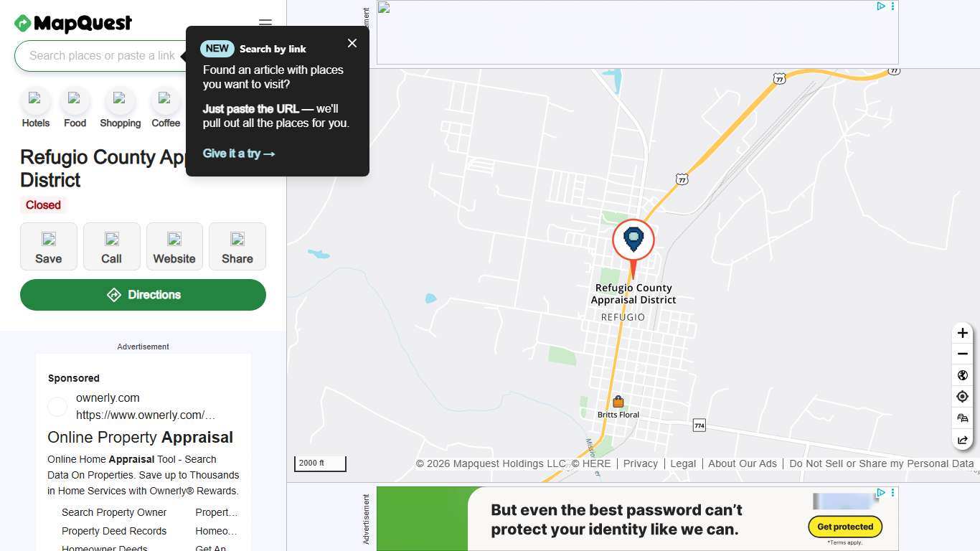The image size is (980, 551).
Task: Open the hamburger menu icon
Action: pyautogui.click(x=265, y=23)
